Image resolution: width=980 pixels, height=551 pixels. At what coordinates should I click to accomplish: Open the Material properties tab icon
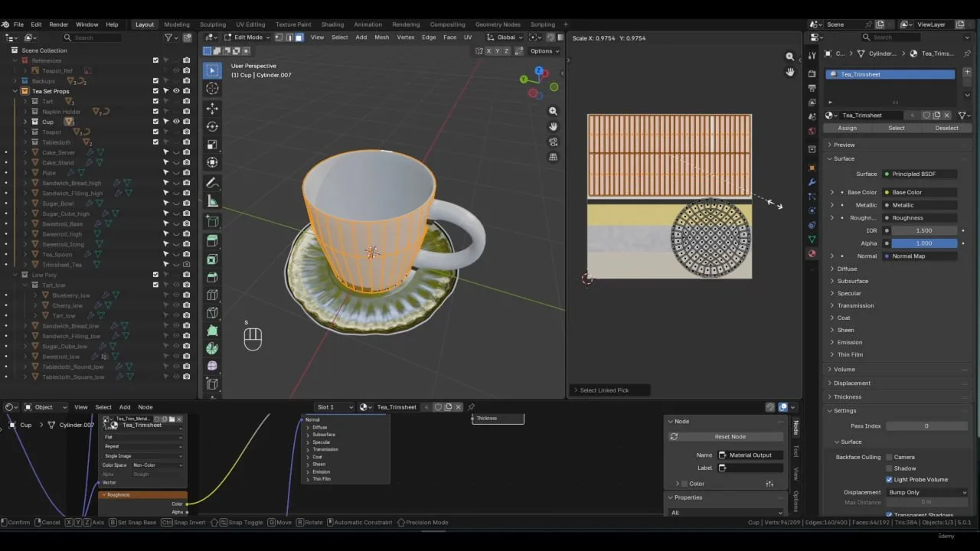812,254
